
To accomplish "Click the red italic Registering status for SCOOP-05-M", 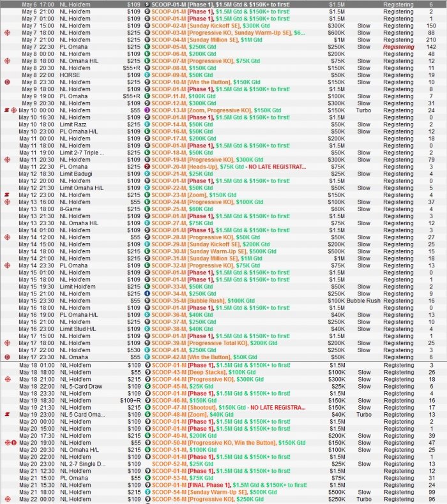I will [x=398, y=47].
